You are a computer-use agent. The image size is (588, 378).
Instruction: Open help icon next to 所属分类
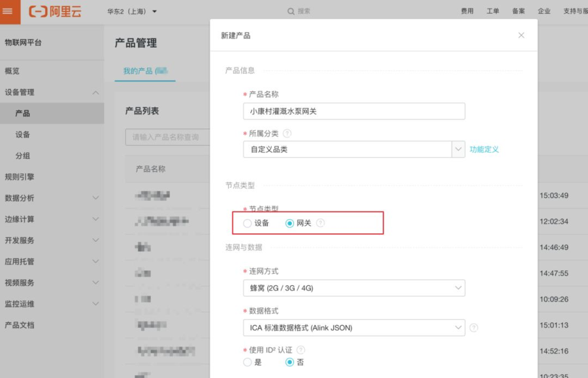[287, 133]
